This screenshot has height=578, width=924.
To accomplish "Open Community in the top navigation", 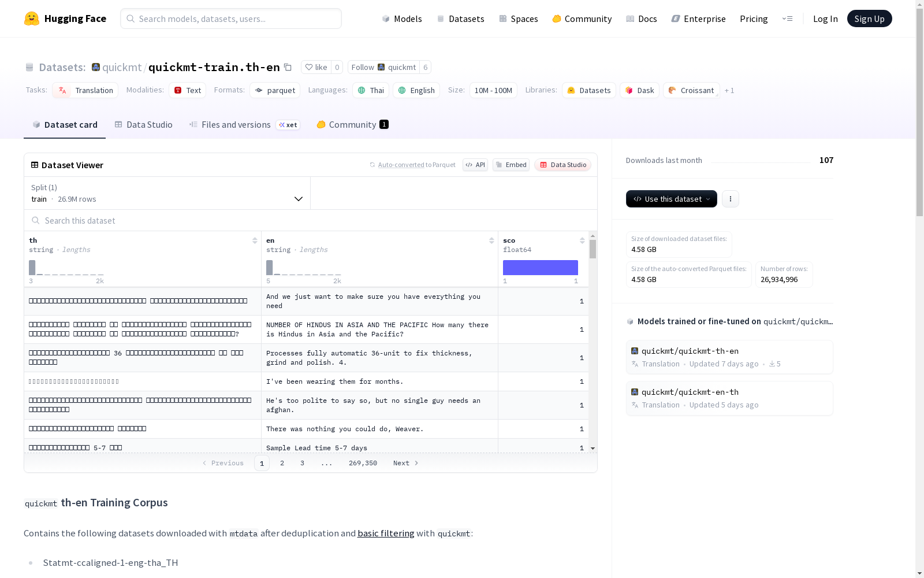I will coord(582,18).
